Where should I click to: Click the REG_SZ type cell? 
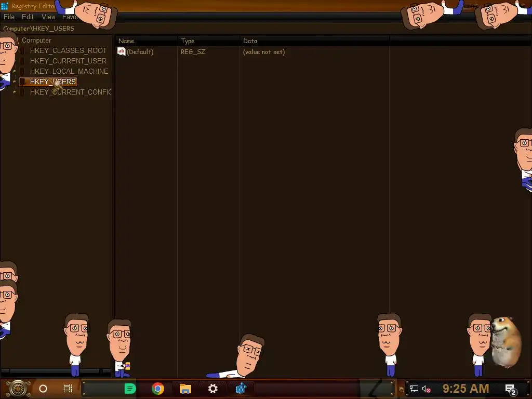193,52
